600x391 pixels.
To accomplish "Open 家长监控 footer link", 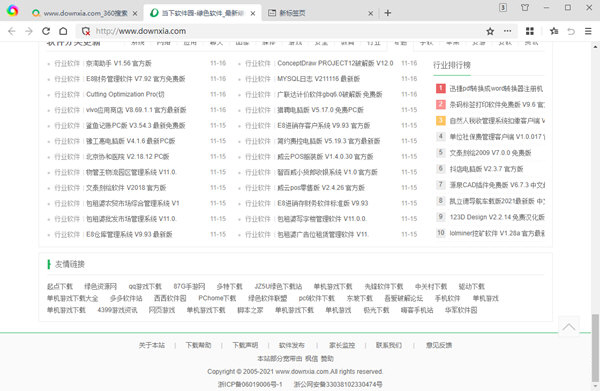I will click(342, 345).
